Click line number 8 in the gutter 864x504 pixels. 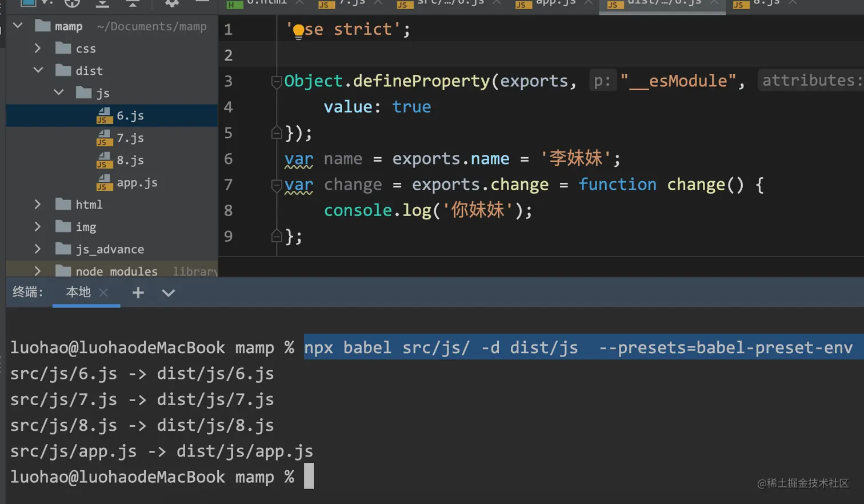(228, 210)
